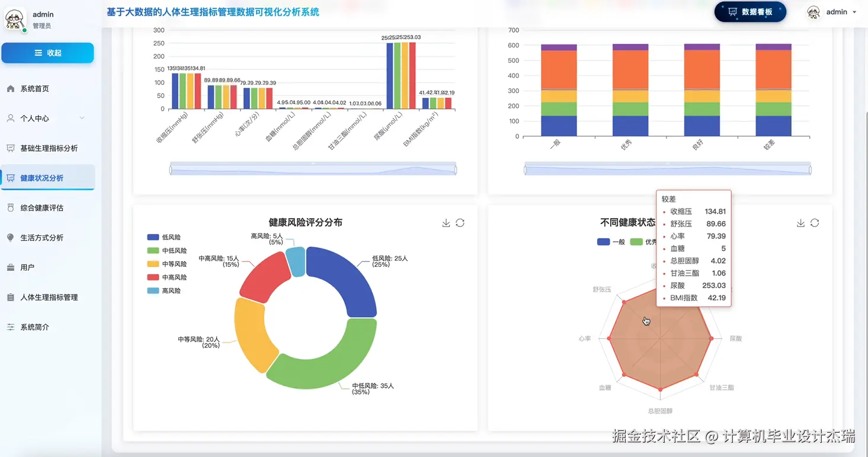Image resolution: width=868 pixels, height=457 pixels.
Task: Toggle the 中低风险 legend item
Action: tap(167, 251)
